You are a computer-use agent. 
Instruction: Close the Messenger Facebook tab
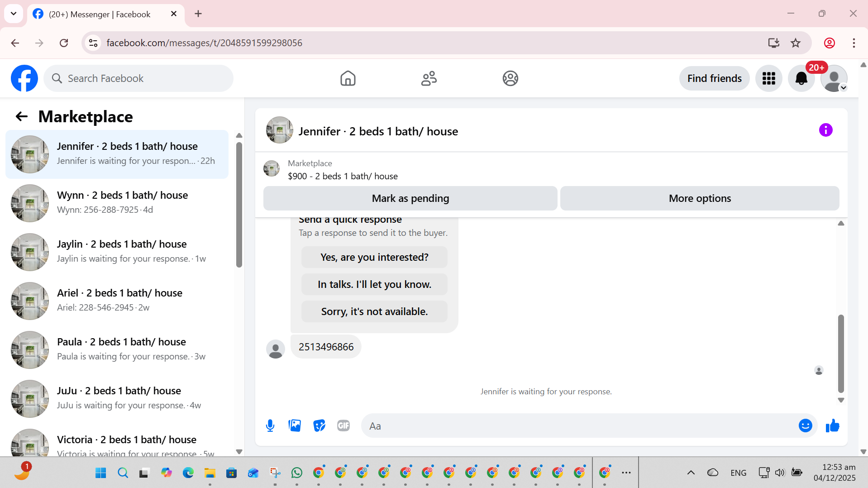pyautogui.click(x=174, y=14)
